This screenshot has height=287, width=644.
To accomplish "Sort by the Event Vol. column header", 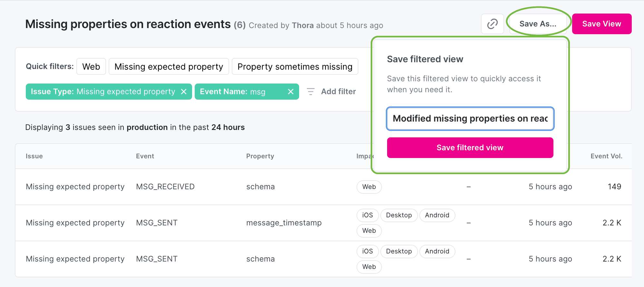I will (x=607, y=156).
